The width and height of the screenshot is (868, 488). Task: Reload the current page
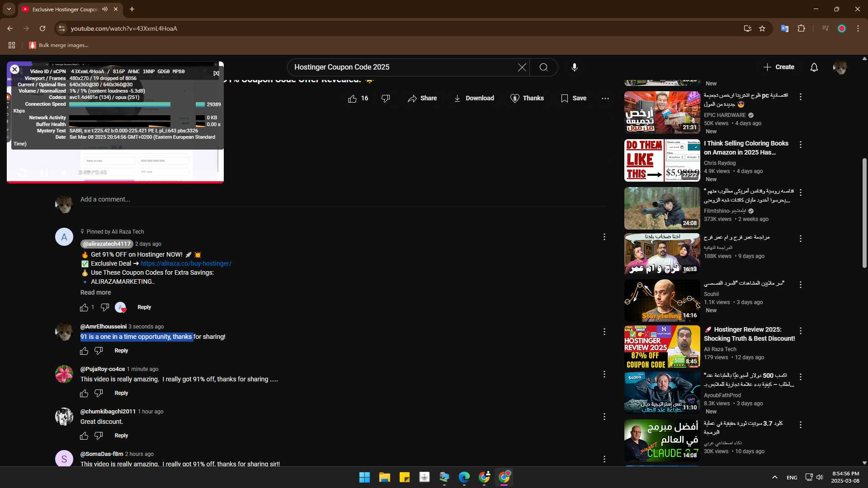point(42,28)
